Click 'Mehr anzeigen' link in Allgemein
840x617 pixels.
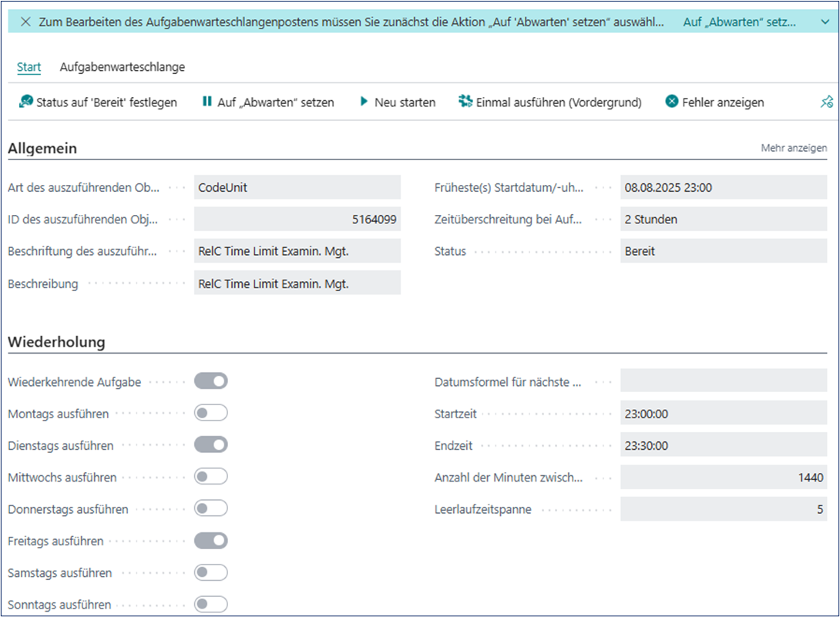[x=794, y=148]
